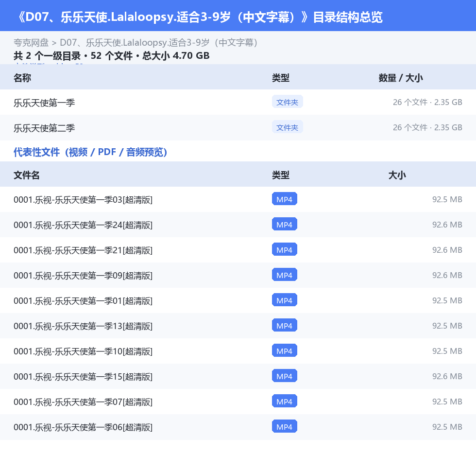Click MP4 badge of episode 09 row
This screenshot has height=455, width=476.
tap(285, 275)
